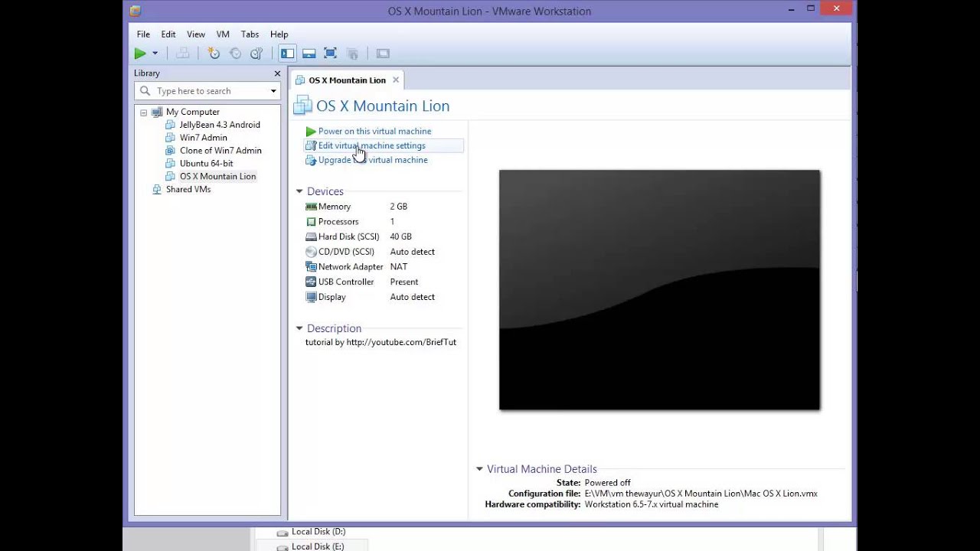Open the View menu
Viewport: 980px width, 551px height.
[196, 34]
